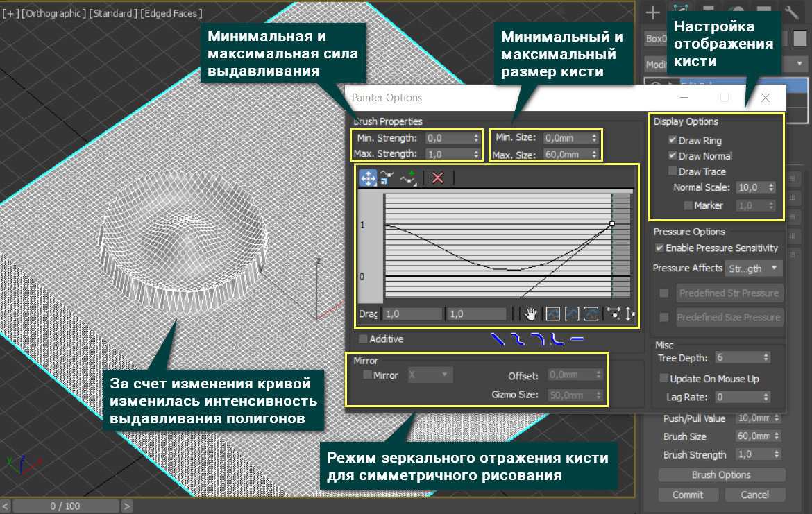This screenshot has height=514, width=812.
Task: Click the Zoom Extents icon below the curve
Action: 552,314
